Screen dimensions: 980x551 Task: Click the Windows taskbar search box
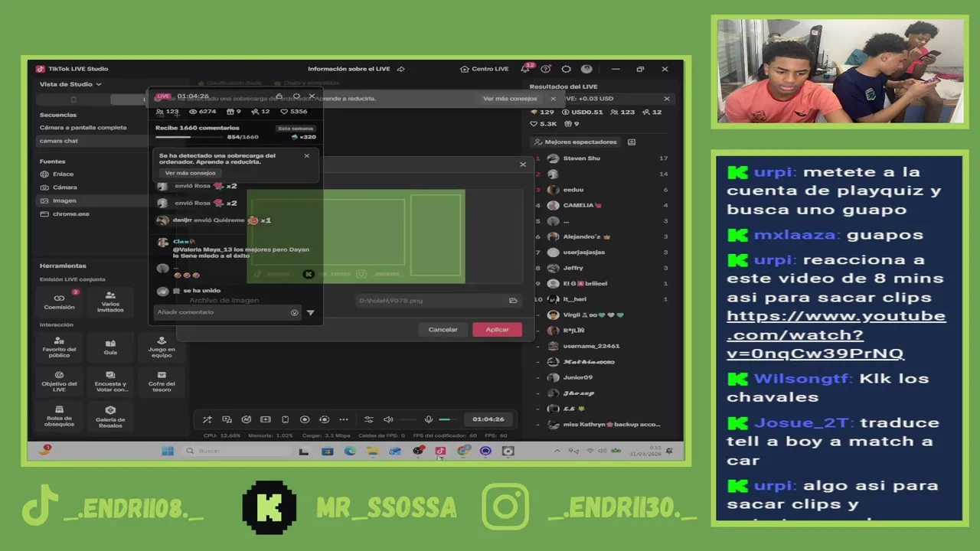click(x=239, y=451)
